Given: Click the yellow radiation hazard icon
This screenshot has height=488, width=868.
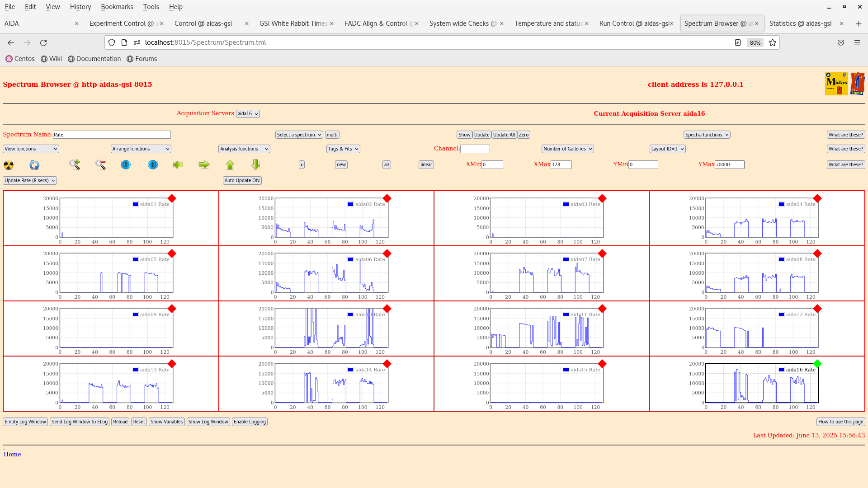Looking at the screenshot, I should tap(9, 165).
